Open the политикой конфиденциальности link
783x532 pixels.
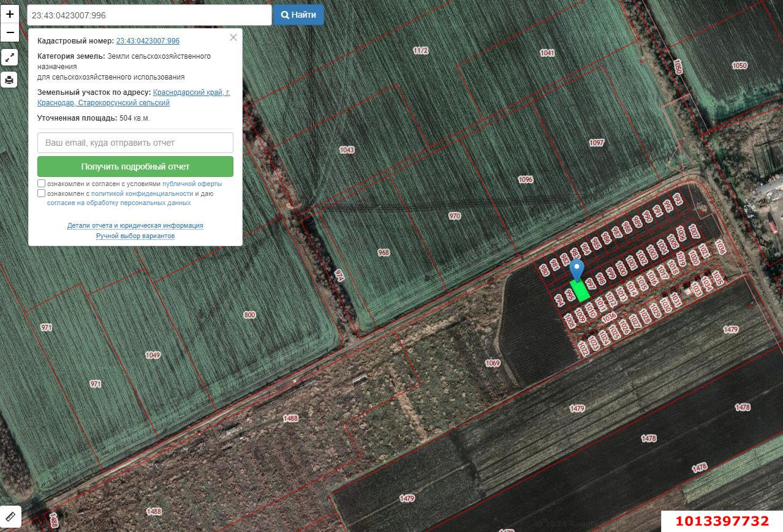[142, 193]
